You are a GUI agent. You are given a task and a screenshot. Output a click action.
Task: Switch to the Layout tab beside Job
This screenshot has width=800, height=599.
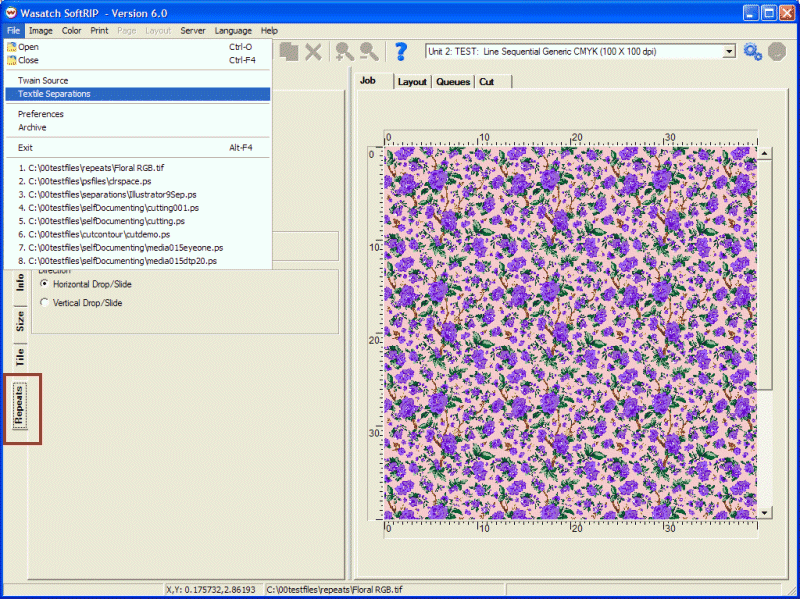click(x=412, y=82)
